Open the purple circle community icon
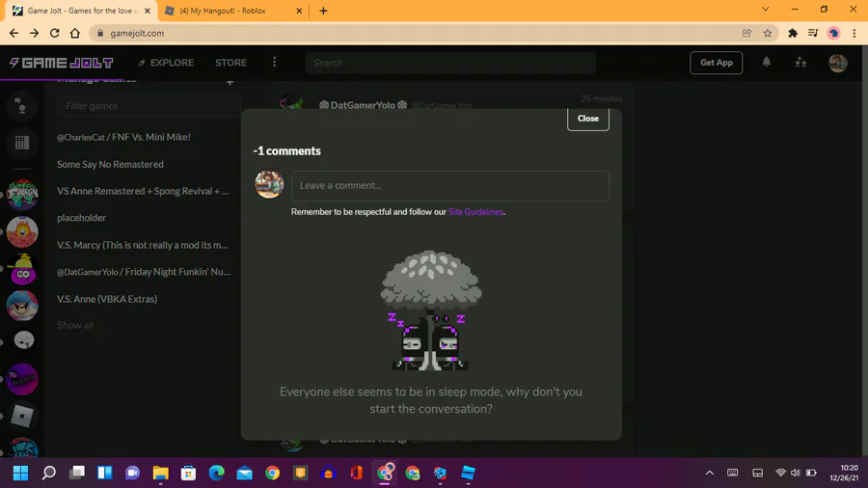The height and width of the screenshot is (488, 868). click(x=22, y=379)
